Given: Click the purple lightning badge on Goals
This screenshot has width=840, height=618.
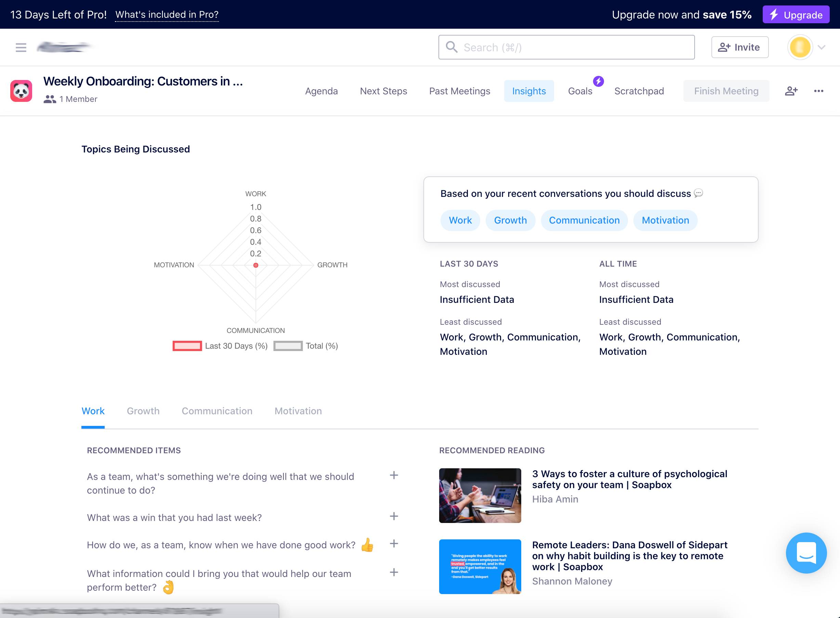Looking at the screenshot, I should [x=598, y=81].
